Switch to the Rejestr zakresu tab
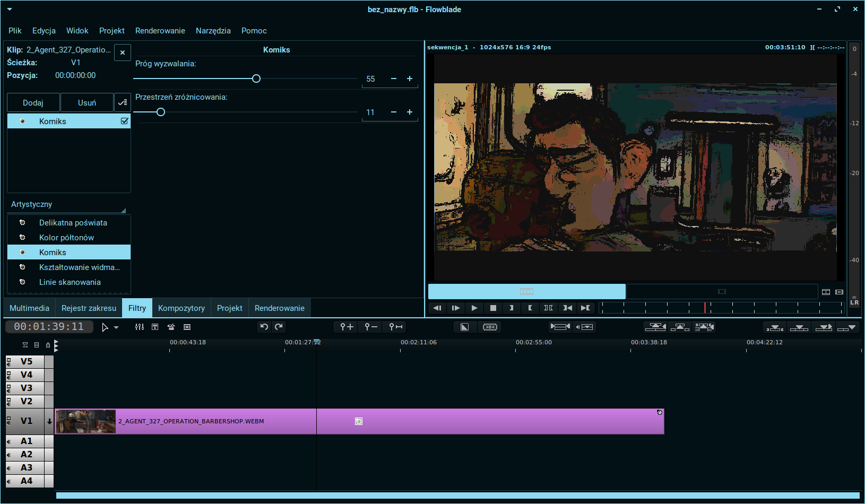This screenshot has height=504, width=865. click(89, 308)
